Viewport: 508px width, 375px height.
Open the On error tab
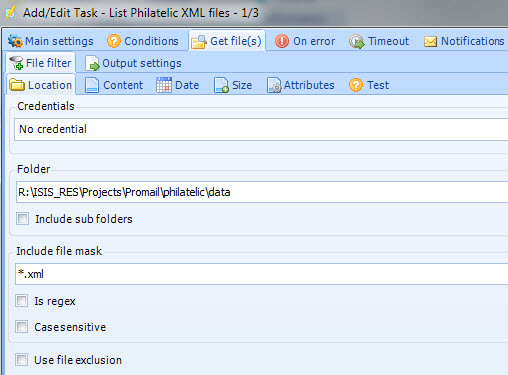[x=305, y=41]
